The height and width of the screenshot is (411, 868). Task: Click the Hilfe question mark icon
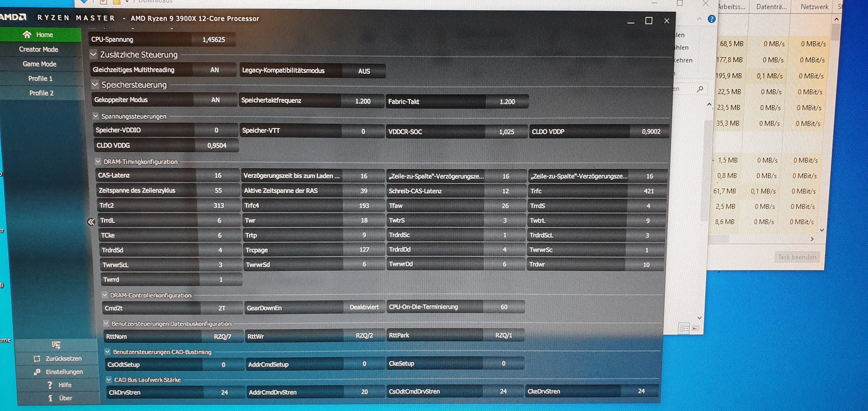[x=50, y=385]
